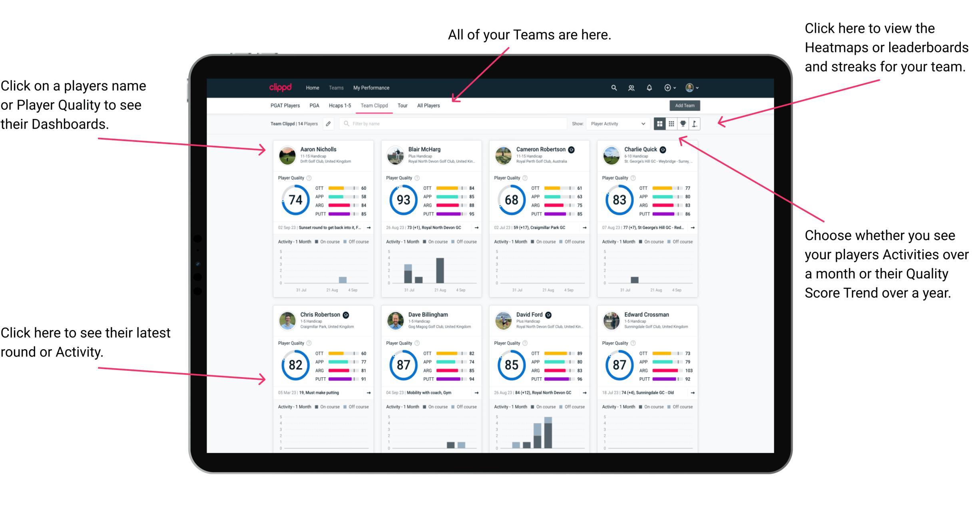Click the search magnifier icon
This screenshot has height=527, width=980.
point(613,88)
